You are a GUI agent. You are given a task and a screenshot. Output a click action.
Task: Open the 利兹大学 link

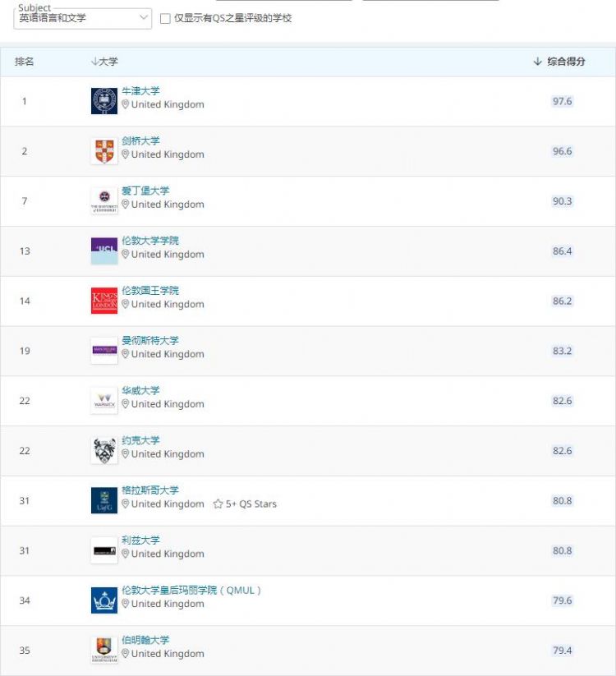pyautogui.click(x=140, y=540)
